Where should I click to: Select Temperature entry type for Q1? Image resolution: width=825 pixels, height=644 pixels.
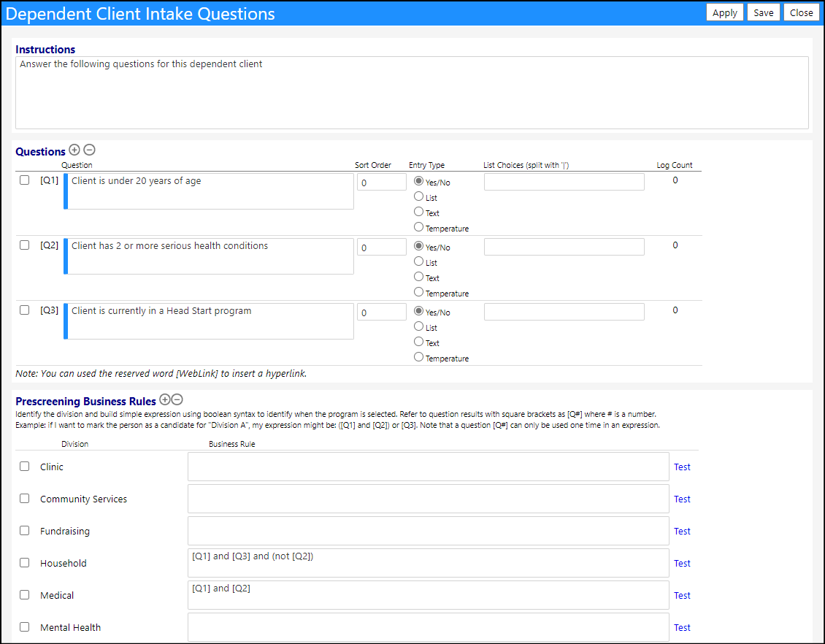tap(419, 227)
